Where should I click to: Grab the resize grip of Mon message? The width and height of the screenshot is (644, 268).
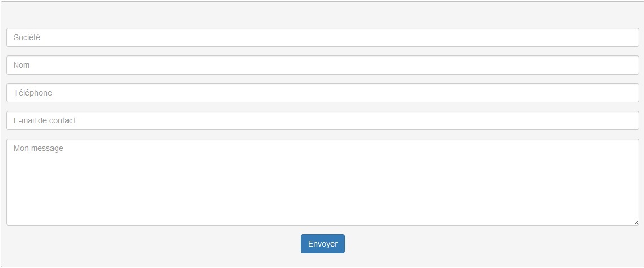pyautogui.click(x=636, y=222)
